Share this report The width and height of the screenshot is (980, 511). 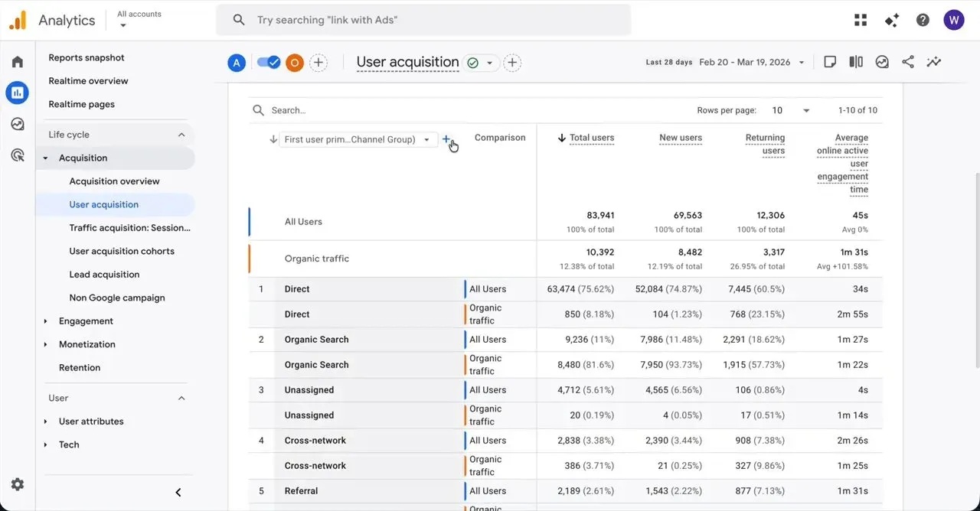point(908,62)
